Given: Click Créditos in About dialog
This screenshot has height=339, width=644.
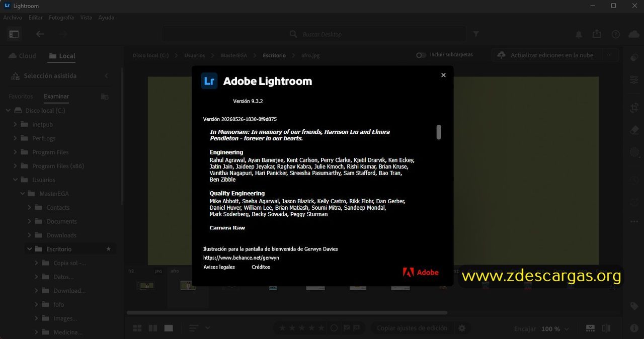Looking at the screenshot, I should [x=261, y=267].
